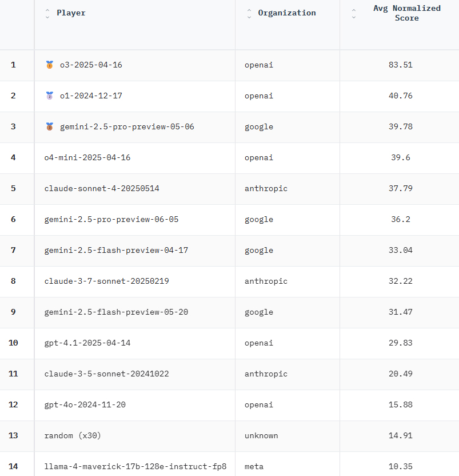Select the claude-3-5-sonnet-20241022 player name
Image resolution: width=459 pixels, height=476 pixels.
(106, 374)
